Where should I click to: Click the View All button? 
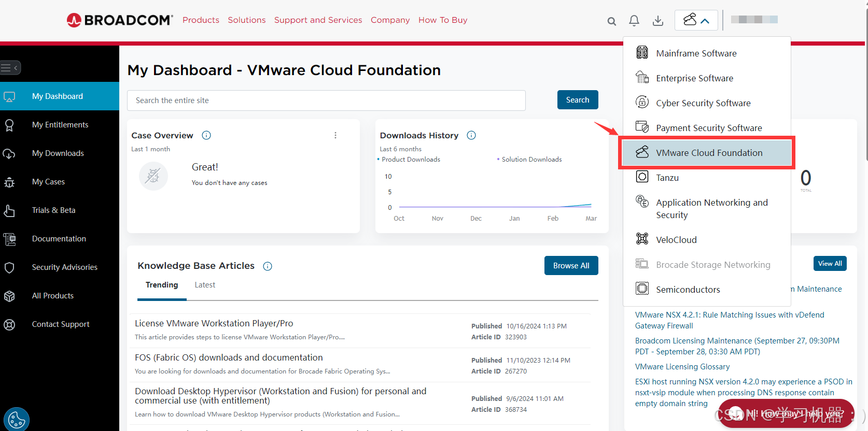pos(830,264)
